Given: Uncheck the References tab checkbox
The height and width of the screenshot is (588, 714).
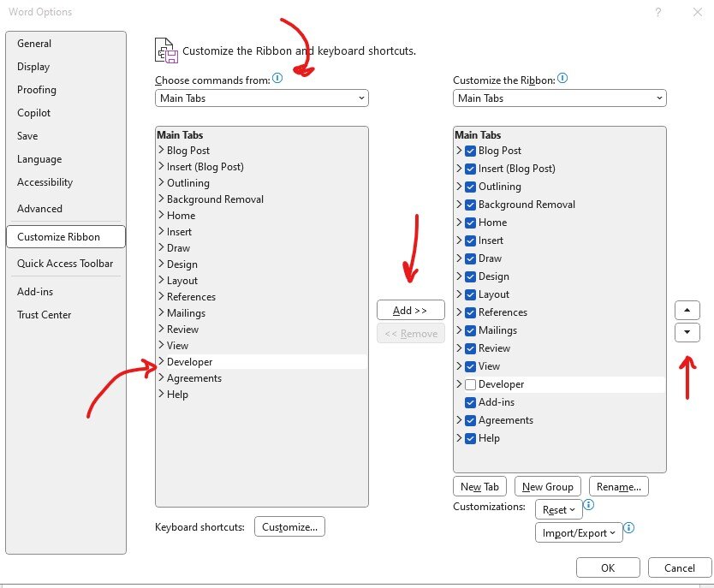Looking at the screenshot, I should pyautogui.click(x=470, y=312).
